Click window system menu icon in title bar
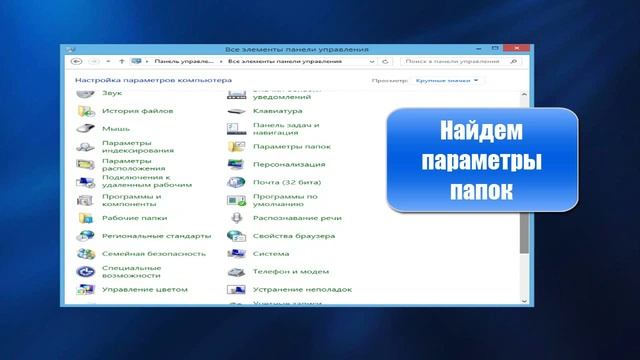Image resolution: width=640 pixels, height=360 pixels. click(71, 49)
